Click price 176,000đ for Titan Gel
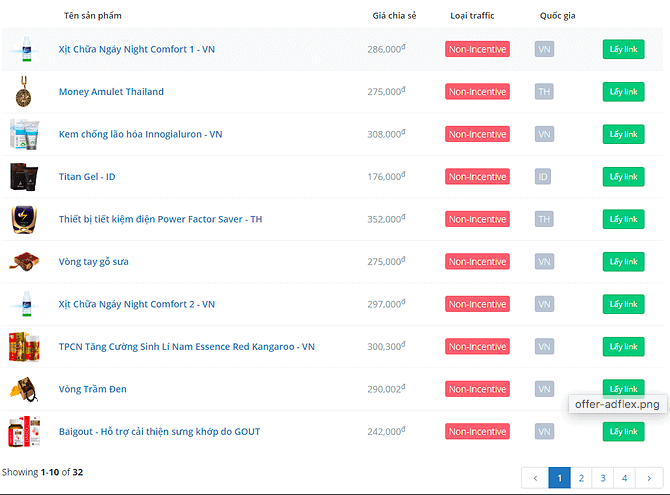Image resolution: width=670 pixels, height=495 pixels. (386, 176)
